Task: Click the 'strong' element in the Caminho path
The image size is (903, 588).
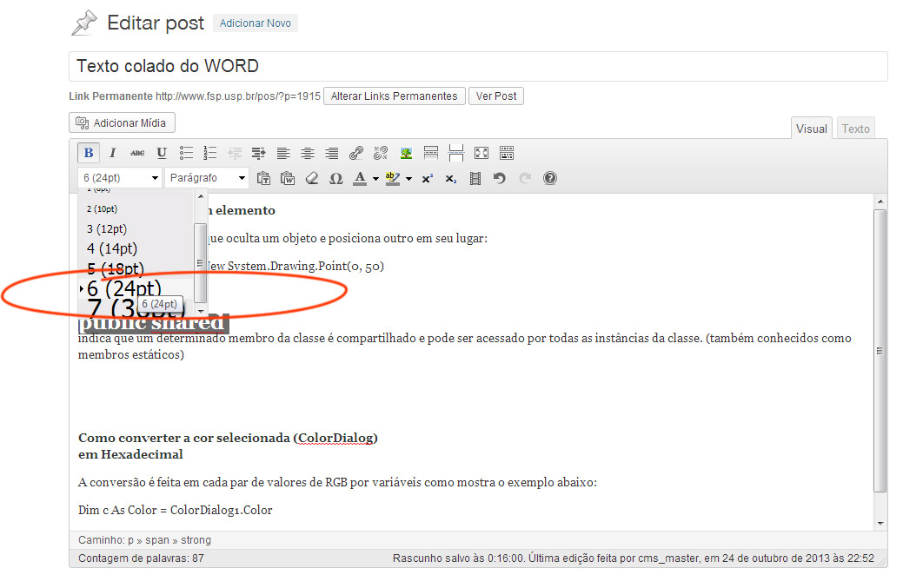Action: pyautogui.click(x=196, y=540)
